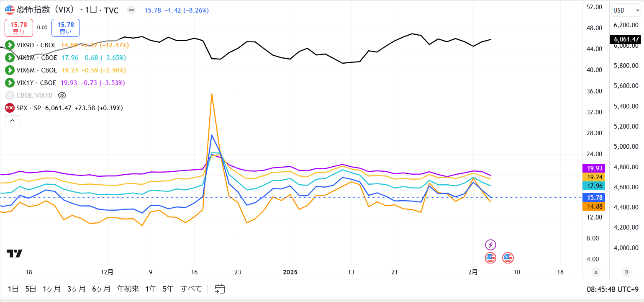Toggle the B scale button
The width and height of the screenshot is (644, 302).
(x=626, y=272)
